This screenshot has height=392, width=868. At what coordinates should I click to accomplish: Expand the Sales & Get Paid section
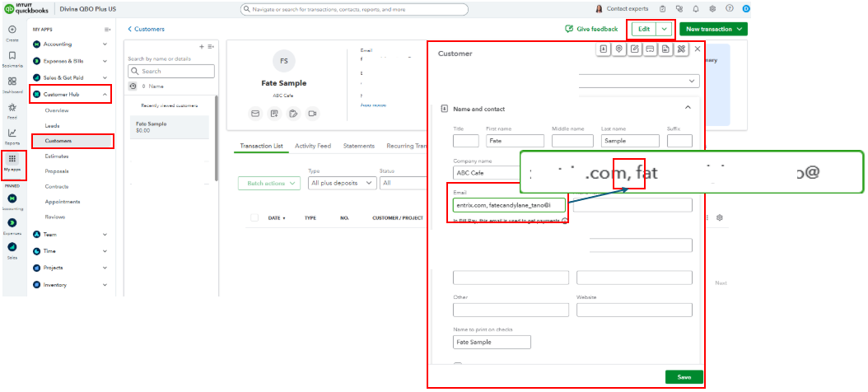(x=105, y=77)
